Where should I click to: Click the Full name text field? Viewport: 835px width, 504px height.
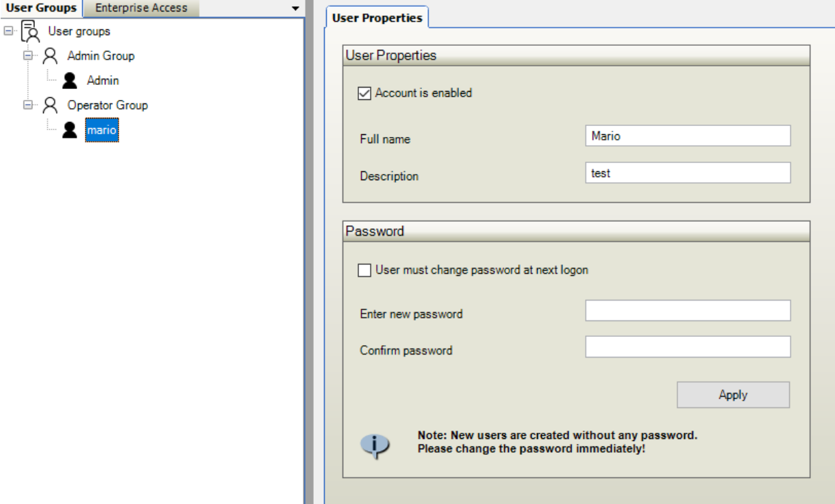688,136
